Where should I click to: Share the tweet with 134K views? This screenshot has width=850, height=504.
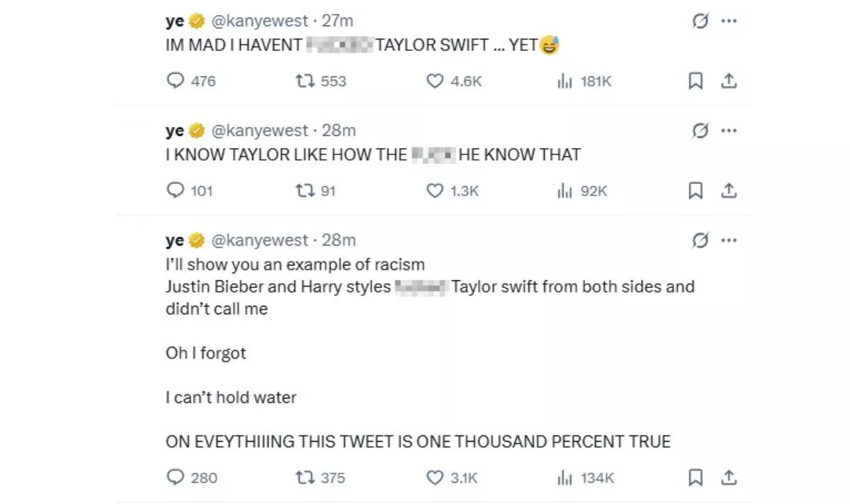pyautogui.click(x=728, y=478)
